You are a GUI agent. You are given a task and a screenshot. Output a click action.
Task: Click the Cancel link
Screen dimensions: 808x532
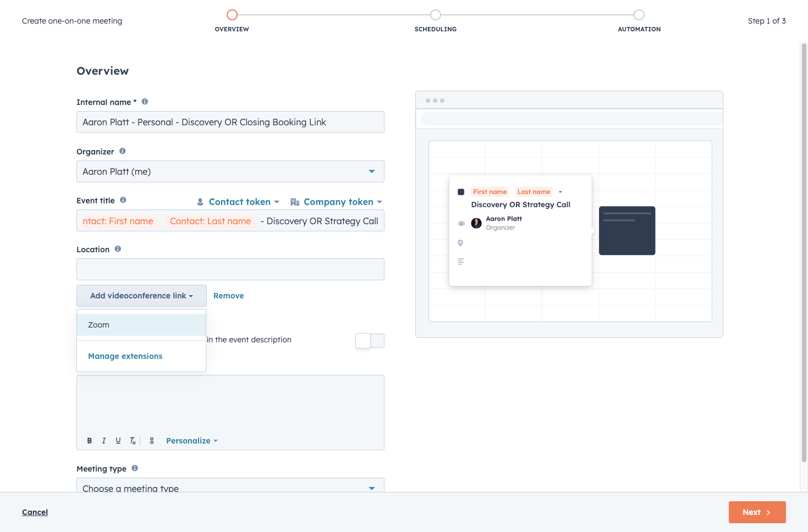tap(35, 512)
